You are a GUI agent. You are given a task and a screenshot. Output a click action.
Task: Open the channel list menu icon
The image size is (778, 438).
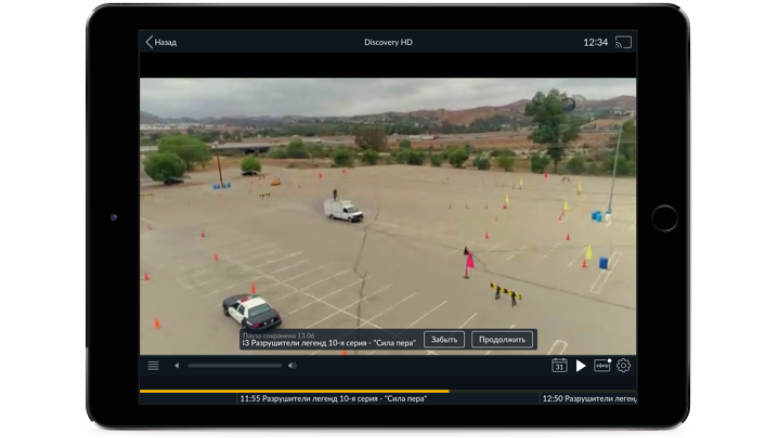[153, 366]
